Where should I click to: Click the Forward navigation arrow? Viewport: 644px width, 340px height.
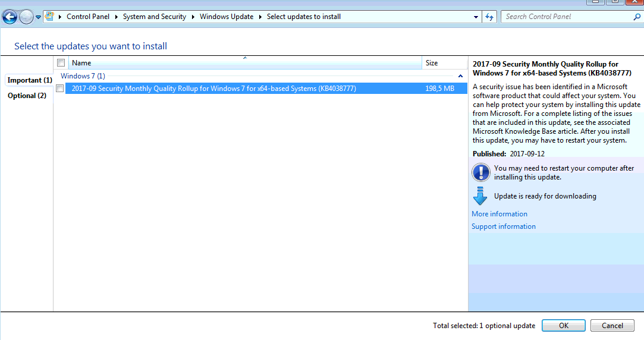click(x=26, y=17)
